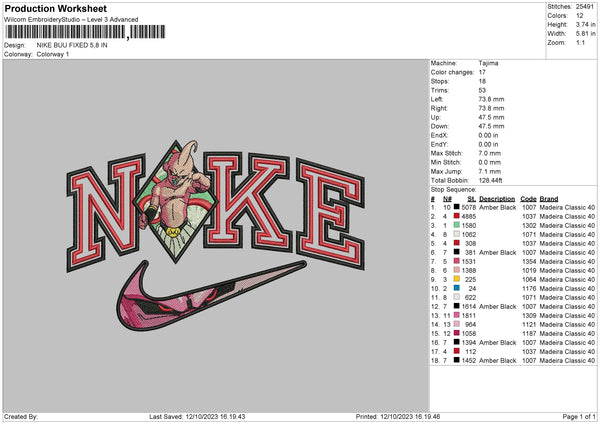Click the 'Colorway 1' value

pos(53,54)
